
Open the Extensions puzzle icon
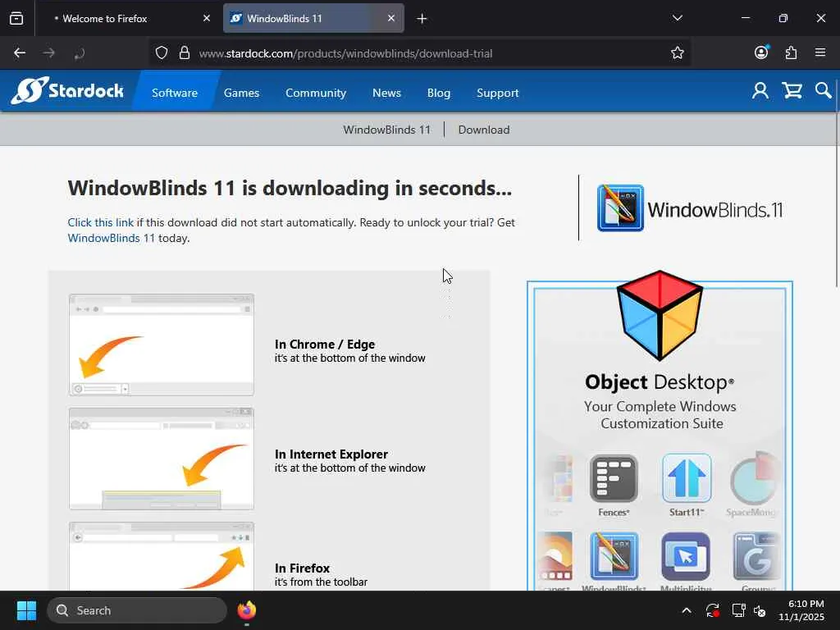(791, 53)
